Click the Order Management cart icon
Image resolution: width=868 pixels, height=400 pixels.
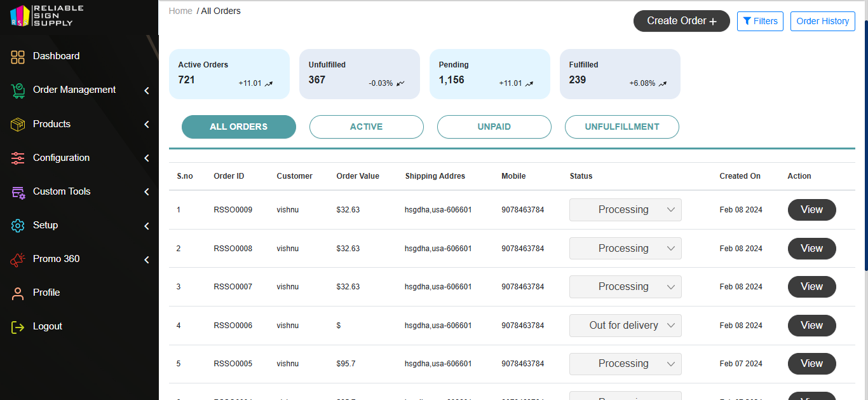pos(18,90)
